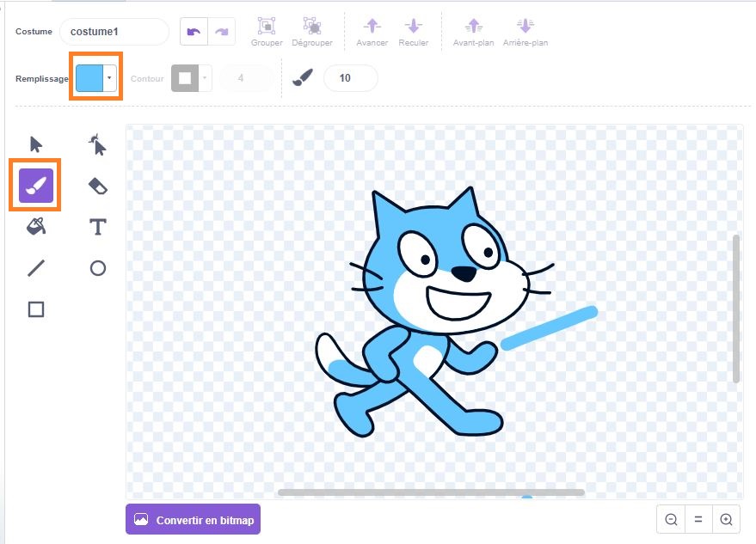Select the Circle tool
Viewport: 756px width, 544px height.
click(x=98, y=268)
